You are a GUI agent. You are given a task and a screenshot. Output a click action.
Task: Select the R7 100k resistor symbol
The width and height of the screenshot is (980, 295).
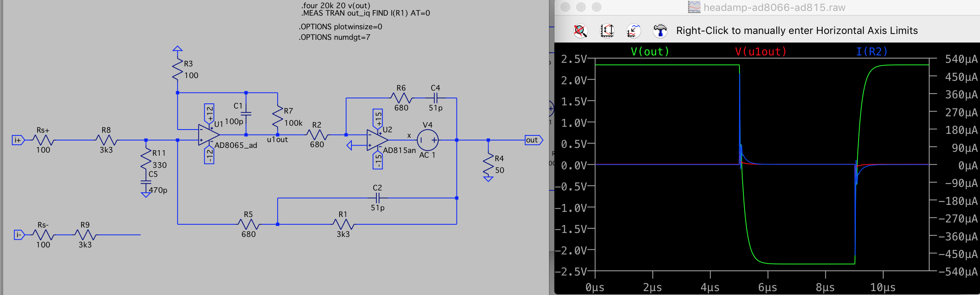pos(278,116)
